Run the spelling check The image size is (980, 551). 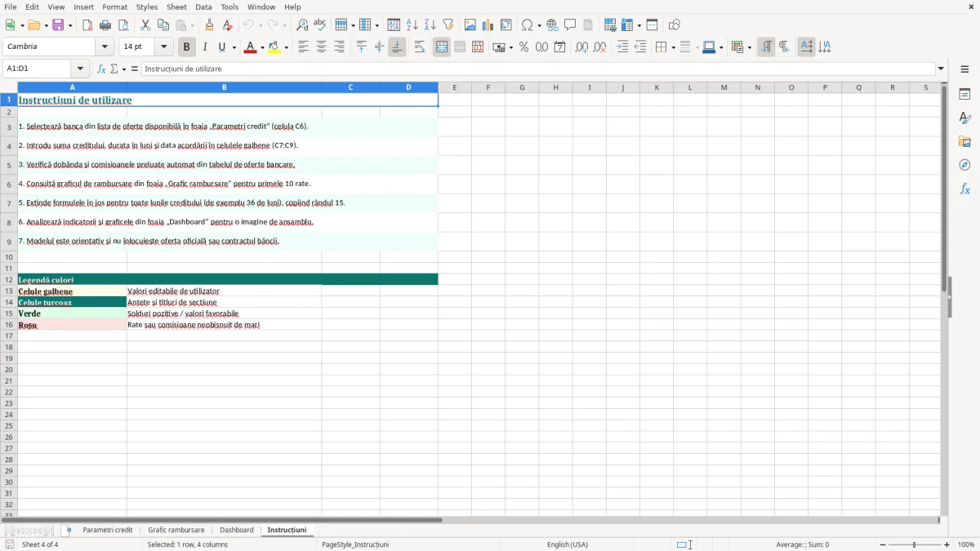[320, 25]
